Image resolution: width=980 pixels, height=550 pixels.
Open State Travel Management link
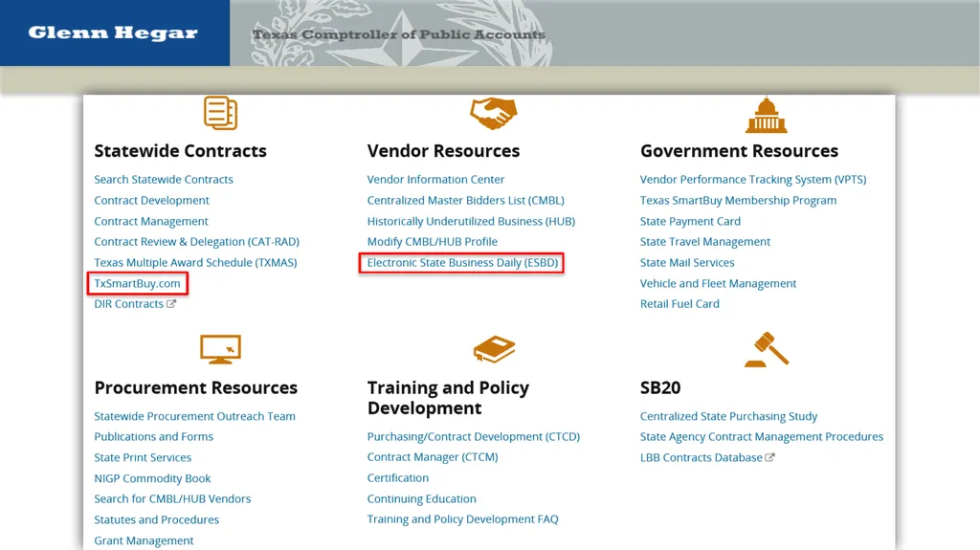[705, 242]
